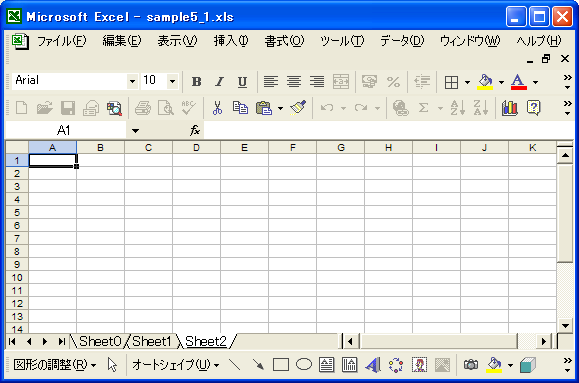
Task: Open 図形の調整(R) draw menu
Action: [x=54, y=365]
